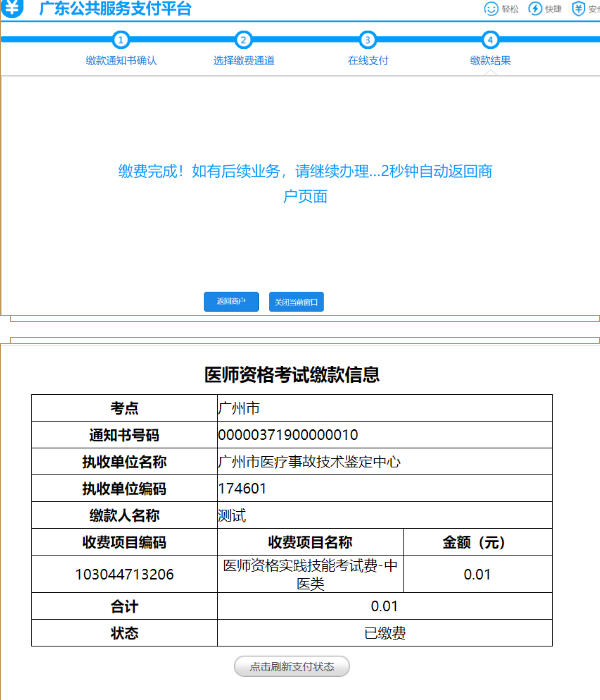
Task: Click step 3 circle in progress bar
Action: click(367, 40)
